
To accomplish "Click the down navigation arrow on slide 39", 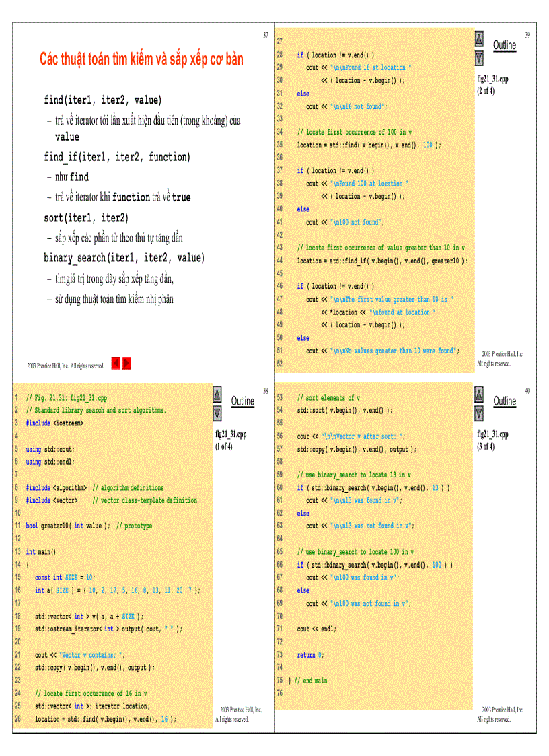I will pyautogui.click(x=478, y=57).
